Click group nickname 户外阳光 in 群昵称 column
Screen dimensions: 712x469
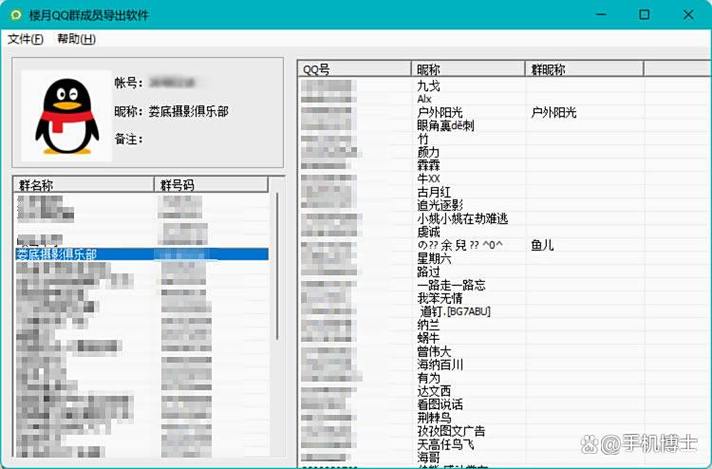[x=554, y=112]
